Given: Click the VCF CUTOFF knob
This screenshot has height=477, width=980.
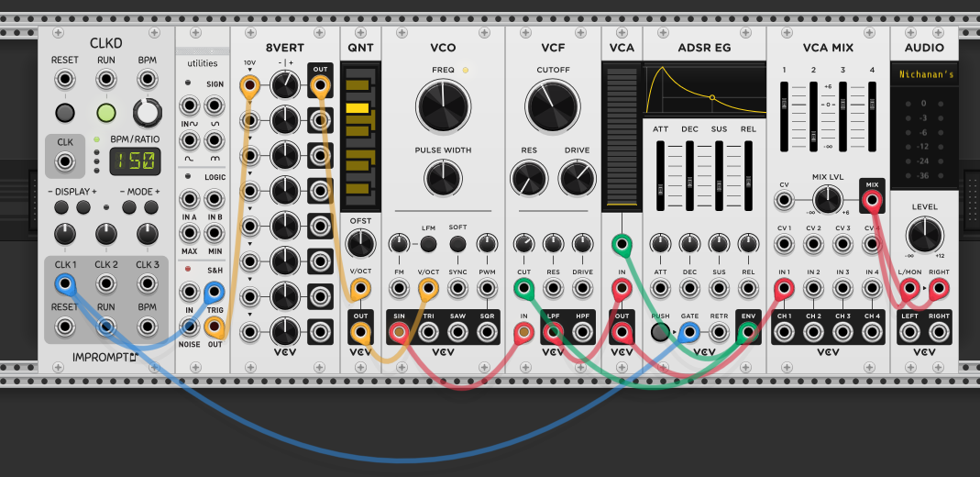Looking at the screenshot, I should point(553,105).
